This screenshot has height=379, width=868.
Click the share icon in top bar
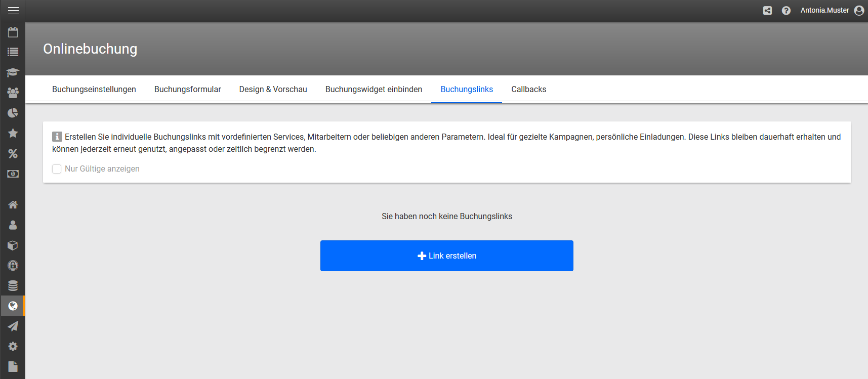click(x=767, y=11)
